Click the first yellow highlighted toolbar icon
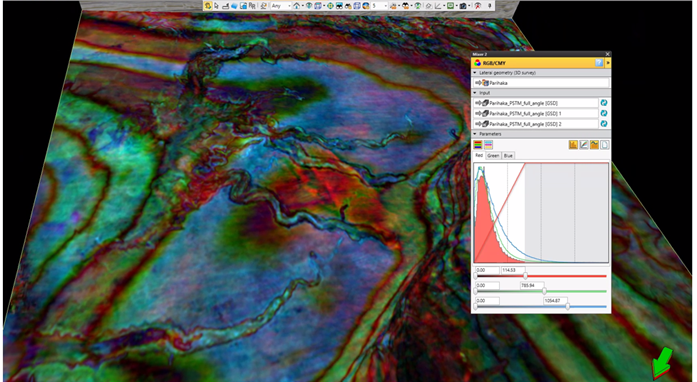Image resolution: width=697 pixels, height=382 pixels. tap(208, 6)
